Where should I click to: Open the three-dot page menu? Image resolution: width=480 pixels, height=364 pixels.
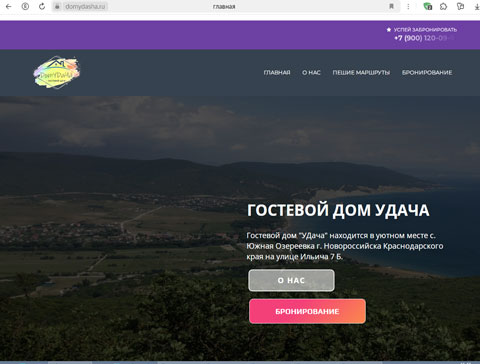click(x=408, y=6)
